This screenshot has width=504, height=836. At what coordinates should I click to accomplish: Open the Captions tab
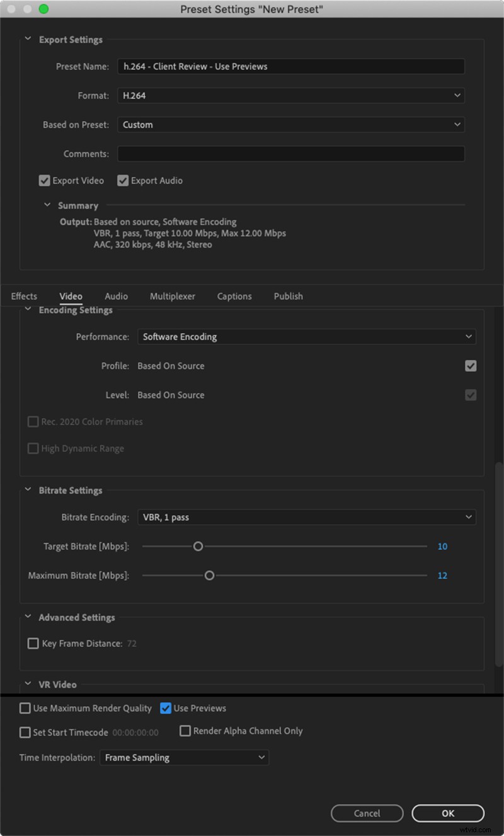(x=234, y=296)
